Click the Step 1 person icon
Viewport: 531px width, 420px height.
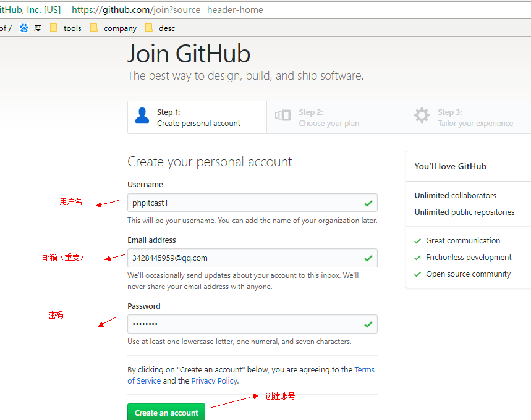(142, 115)
